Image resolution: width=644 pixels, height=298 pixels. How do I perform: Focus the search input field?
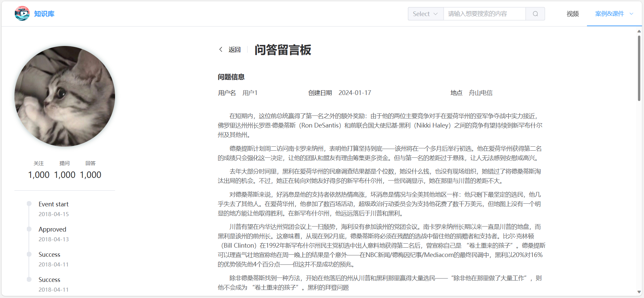484,14
